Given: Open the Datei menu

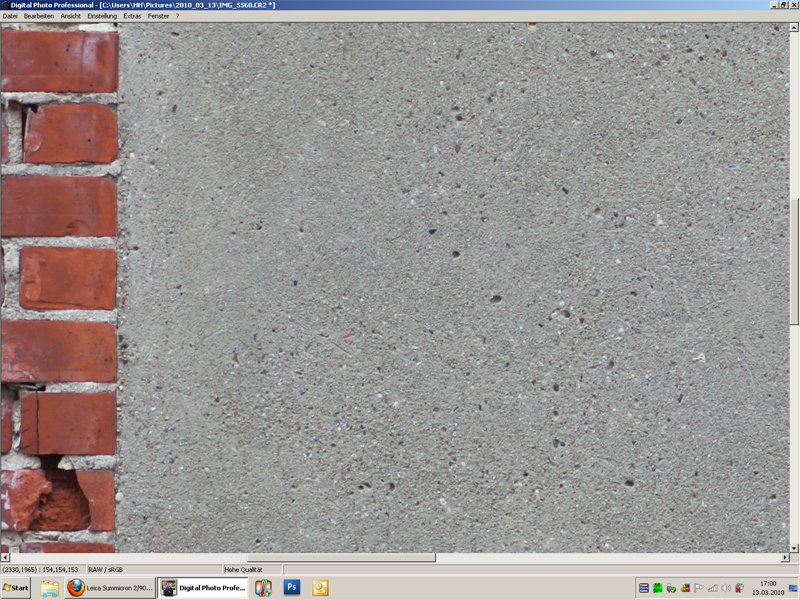Looking at the screenshot, I should 10,16.
